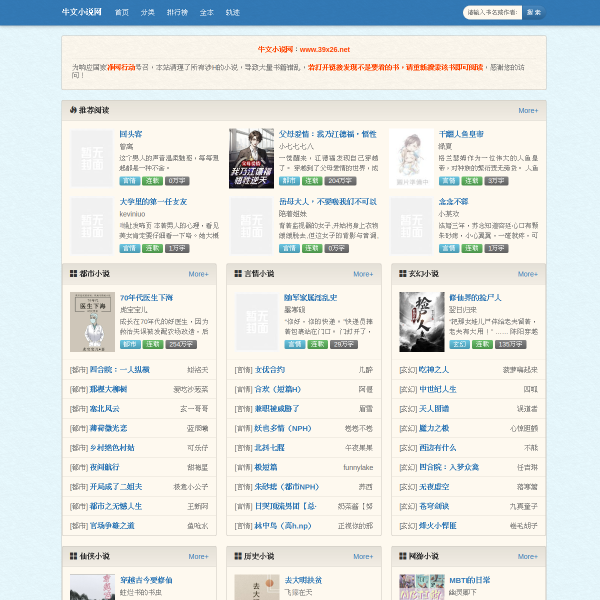The height and width of the screenshot is (600, 600).
Task: Open the recommended book 回头客
Action: [131, 134]
